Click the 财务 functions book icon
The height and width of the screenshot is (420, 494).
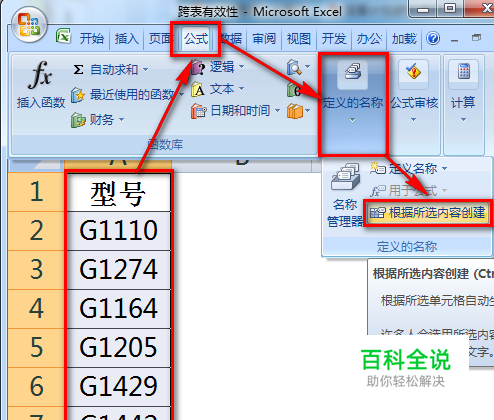[78, 120]
